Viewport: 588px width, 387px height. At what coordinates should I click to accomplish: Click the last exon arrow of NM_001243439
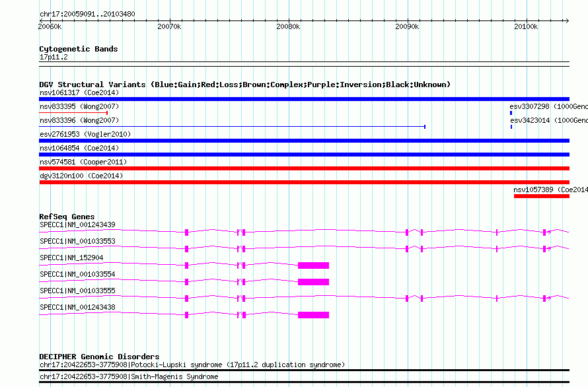pyautogui.click(x=547, y=232)
